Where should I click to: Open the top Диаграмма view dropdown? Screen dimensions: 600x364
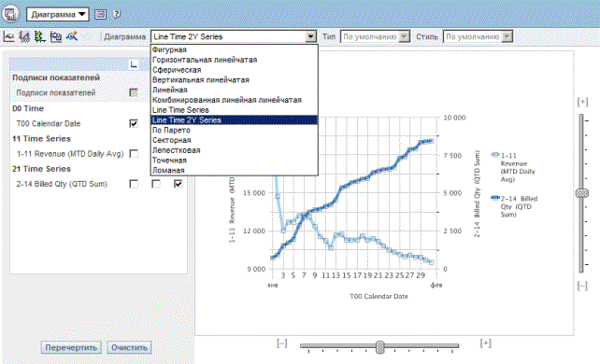pos(57,15)
